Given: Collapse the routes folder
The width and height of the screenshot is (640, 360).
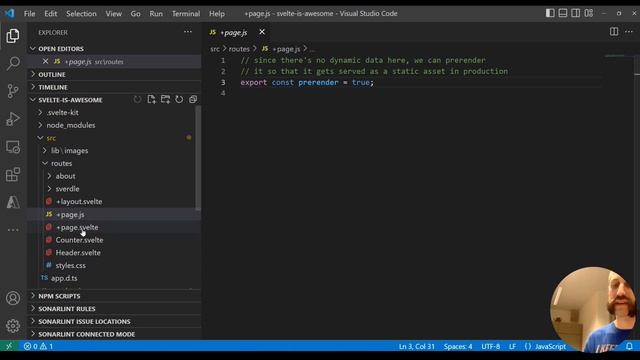Looking at the screenshot, I should click(114, 163).
